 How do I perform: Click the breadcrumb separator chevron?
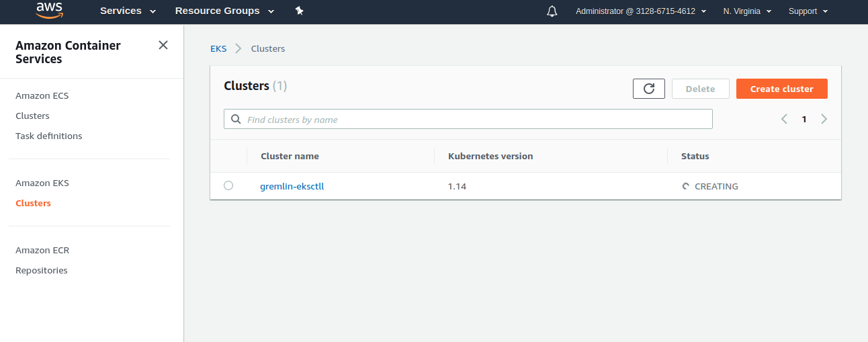pyautogui.click(x=238, y=48)
